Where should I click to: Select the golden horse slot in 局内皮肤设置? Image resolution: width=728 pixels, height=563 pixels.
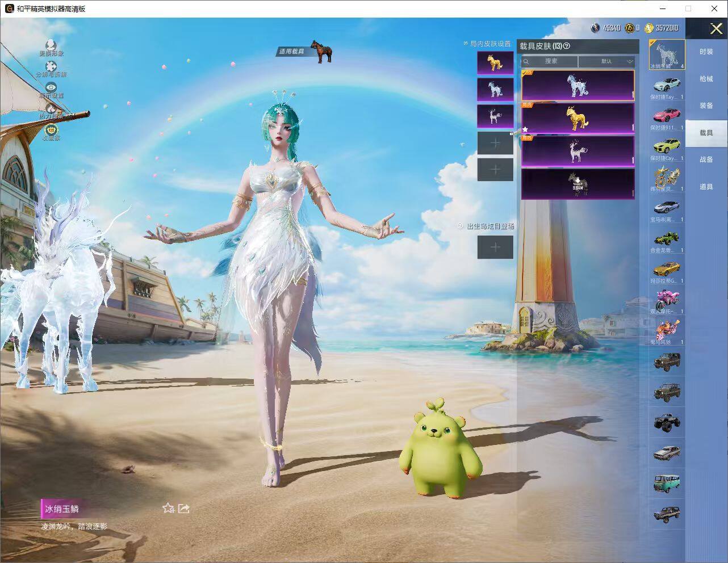coord(495,62)
